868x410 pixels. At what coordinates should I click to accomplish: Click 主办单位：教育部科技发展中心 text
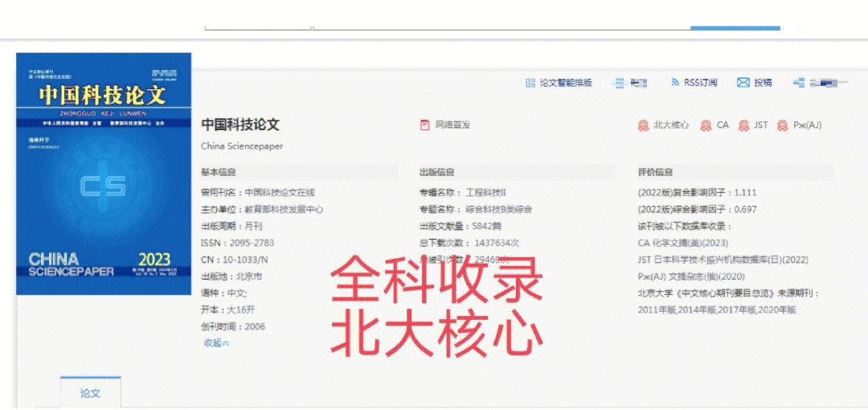tap(262, 210)
